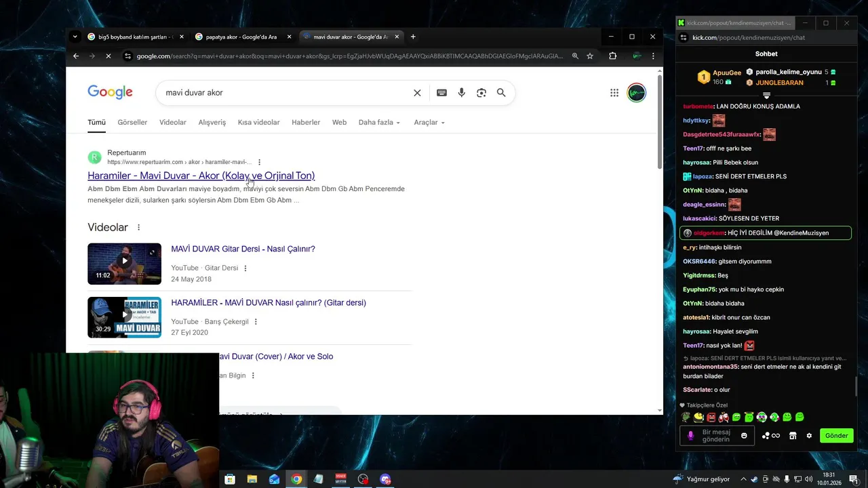Click the Gönder send button

coord(836,436)
